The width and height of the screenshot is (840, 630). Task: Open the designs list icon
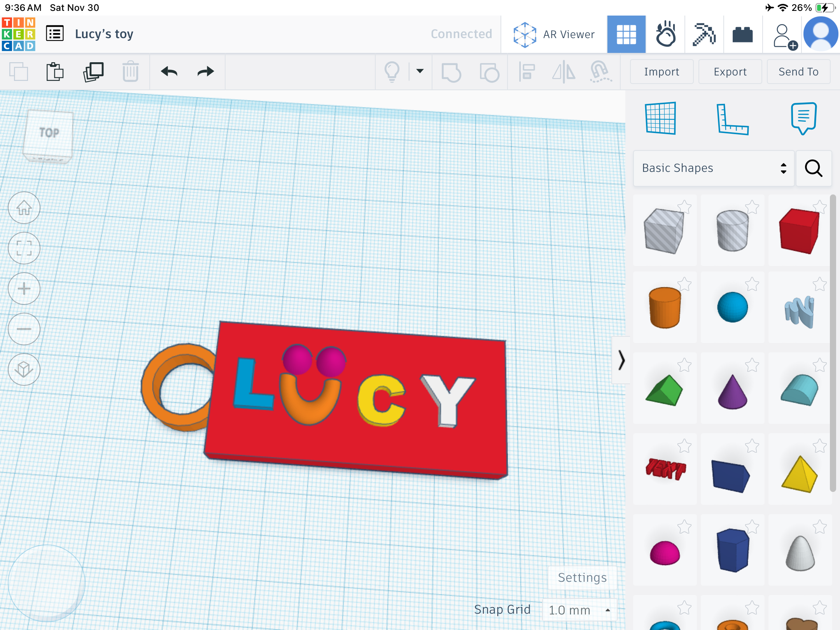(55, 33)
